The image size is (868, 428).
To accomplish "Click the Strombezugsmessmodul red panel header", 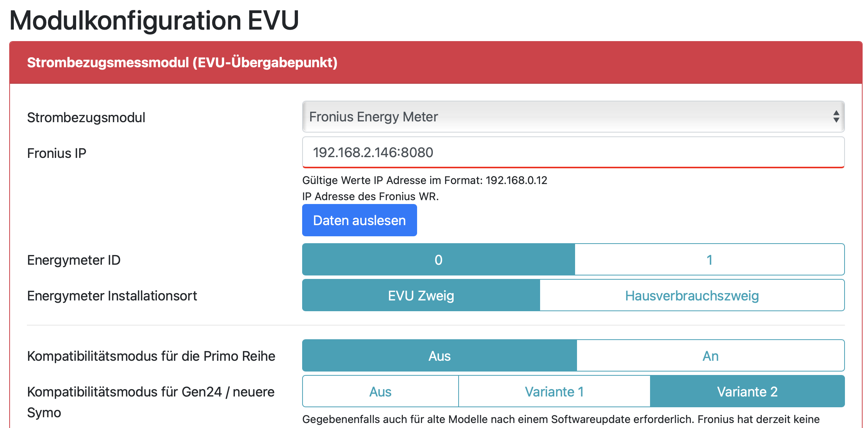I will pyautogui.click(x=435, y=63).
